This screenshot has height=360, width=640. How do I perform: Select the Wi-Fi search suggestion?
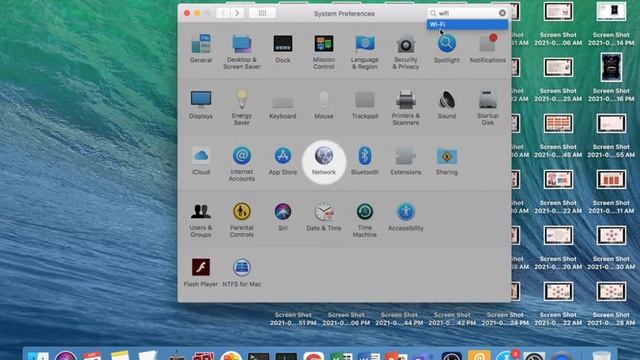(467, 24)
